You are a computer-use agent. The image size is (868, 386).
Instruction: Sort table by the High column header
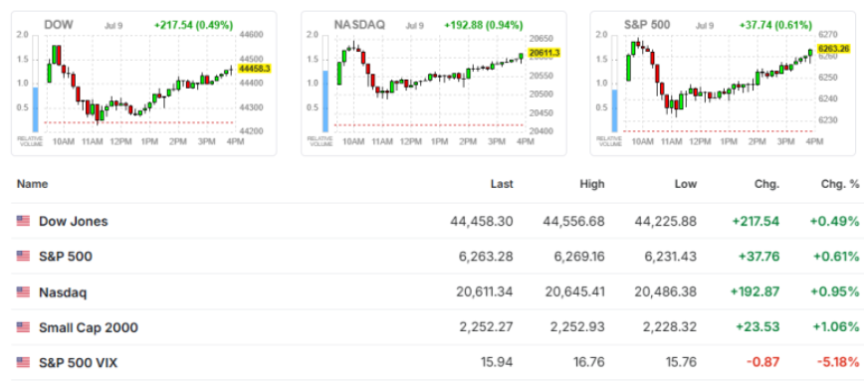(591, 184)
